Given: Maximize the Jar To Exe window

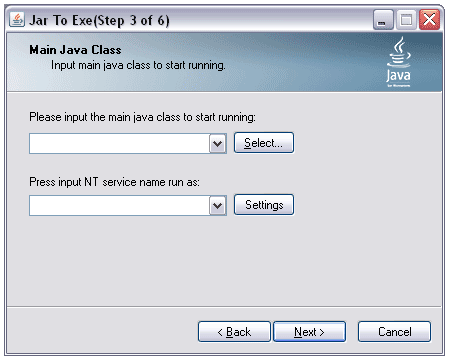Looking at the screenshot, I should pos(406,20).
